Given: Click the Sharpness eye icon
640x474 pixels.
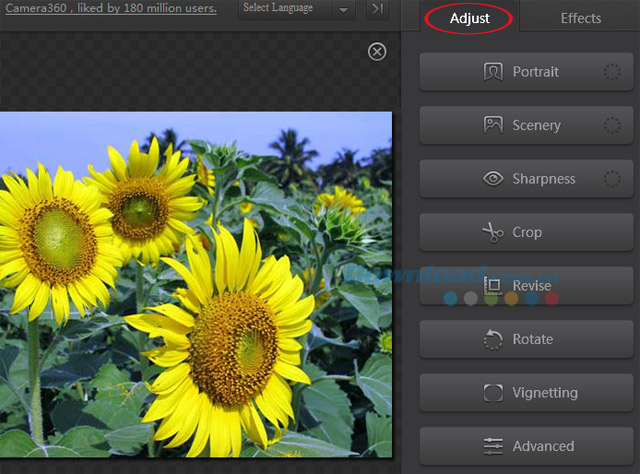Looking at the screenshot, I should (x=493, y=178).
